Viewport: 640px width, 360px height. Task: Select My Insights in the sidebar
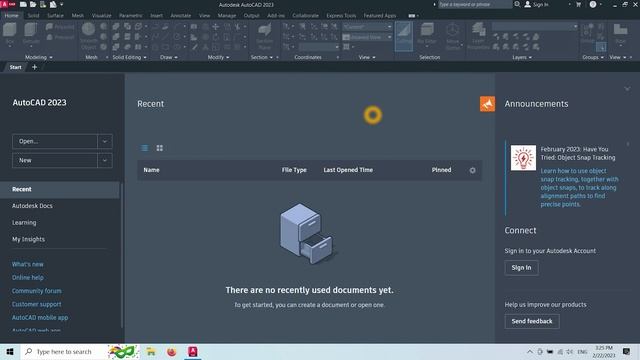pos(29,240)
